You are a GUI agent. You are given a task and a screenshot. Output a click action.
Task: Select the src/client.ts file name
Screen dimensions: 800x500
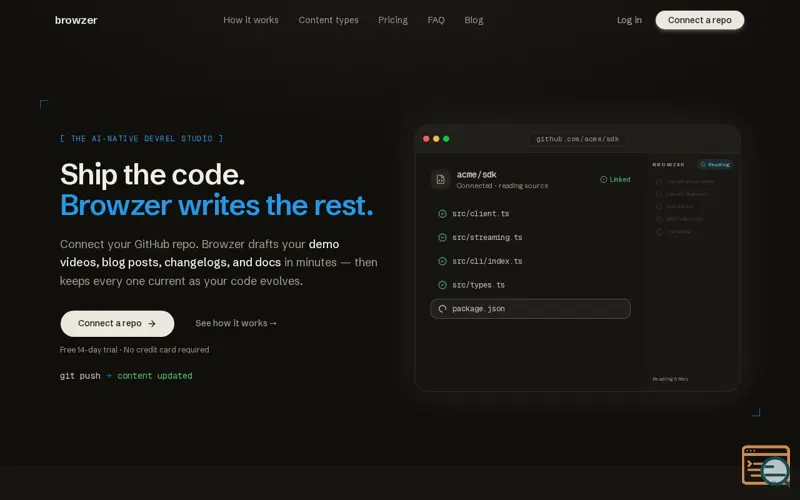(481, 214)
